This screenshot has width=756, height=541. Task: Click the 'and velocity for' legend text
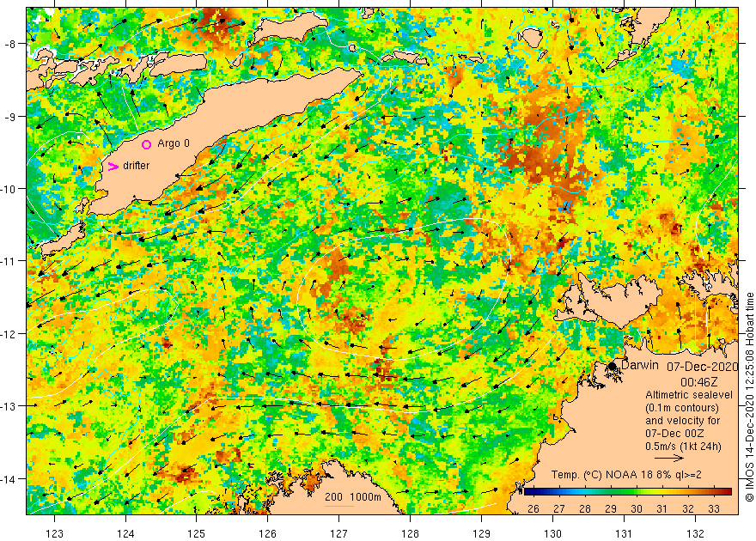point(683,421)
